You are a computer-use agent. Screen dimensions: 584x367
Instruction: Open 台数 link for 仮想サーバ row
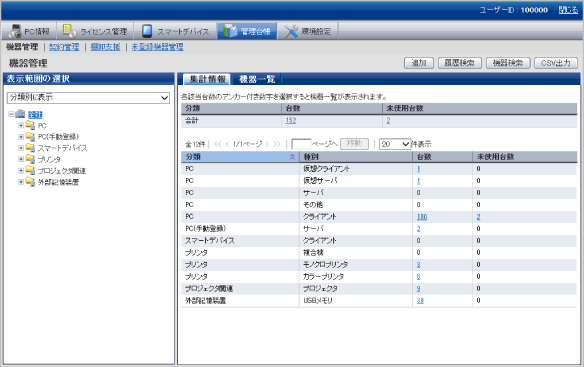point(418,181)
